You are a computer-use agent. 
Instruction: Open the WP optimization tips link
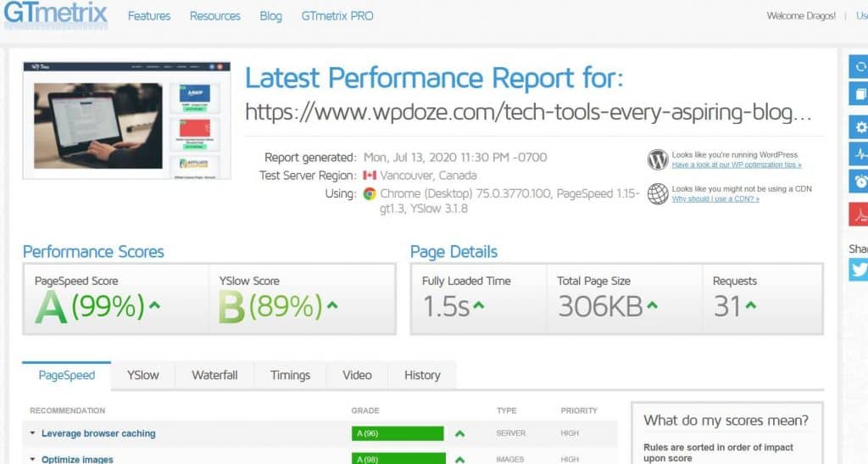point(737,165)
